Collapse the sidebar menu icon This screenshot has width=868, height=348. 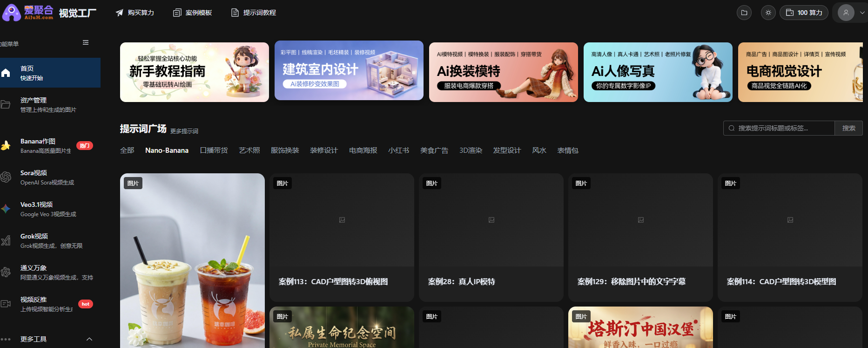[x=86, y=42]
